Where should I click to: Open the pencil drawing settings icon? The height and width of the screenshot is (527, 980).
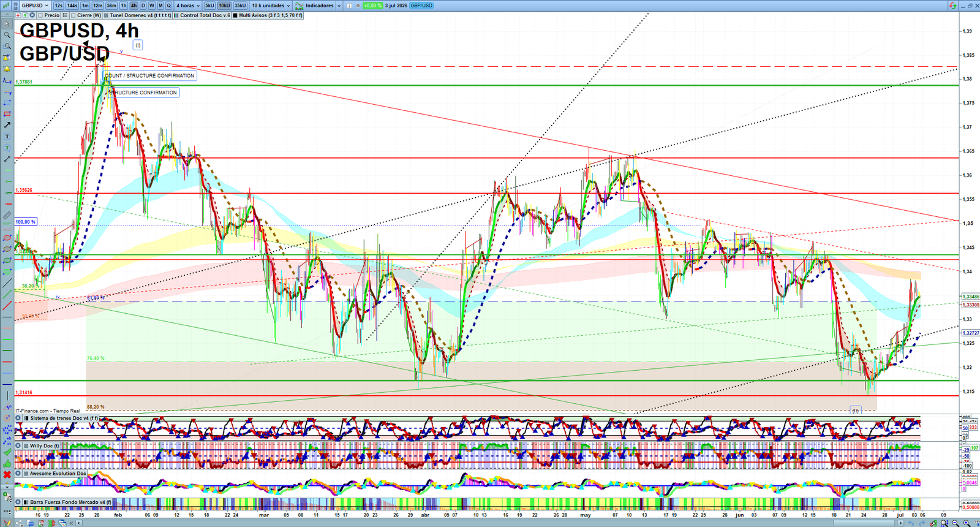point(7,522)
